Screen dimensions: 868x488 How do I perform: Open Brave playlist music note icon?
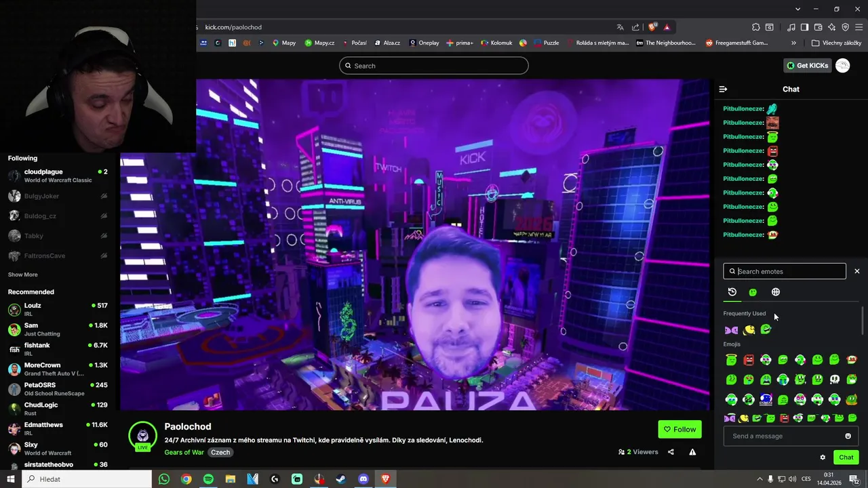[791, 27]
